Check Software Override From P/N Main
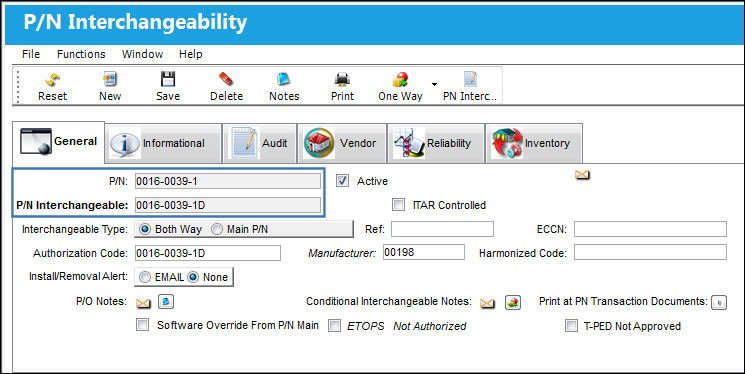745x374 pixels. click(142, 325)
